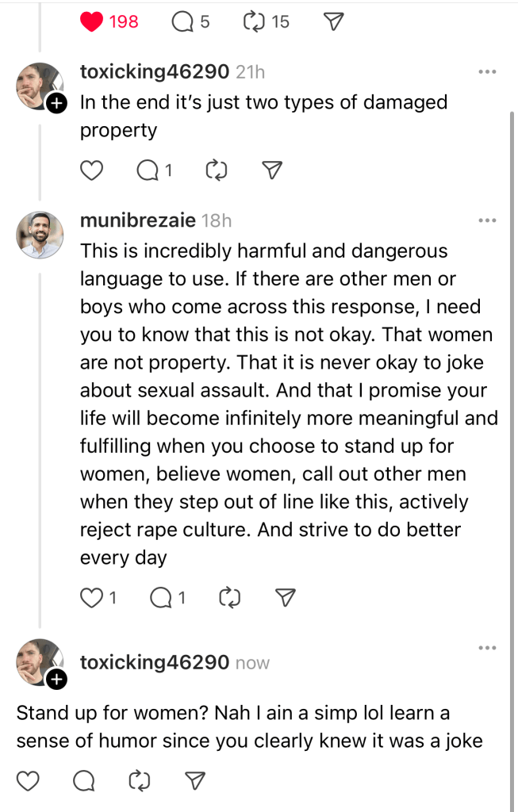Open more options for toxicking46290's 21h comment
This screenshot has width=518, height=812.
486,72
